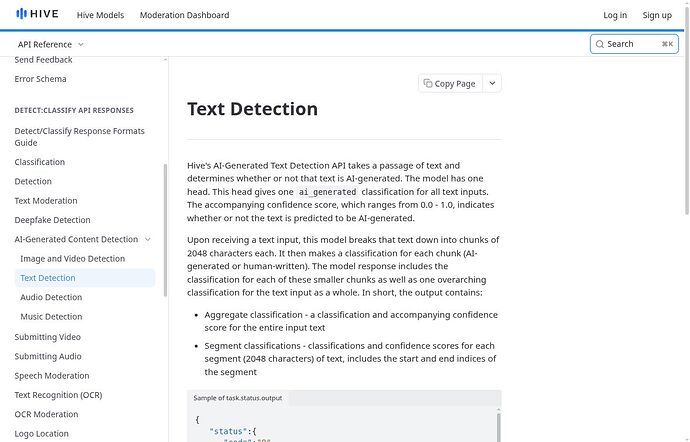Click the Segment classifications bullet text
The image size is (690, 442).
[350, 359]
